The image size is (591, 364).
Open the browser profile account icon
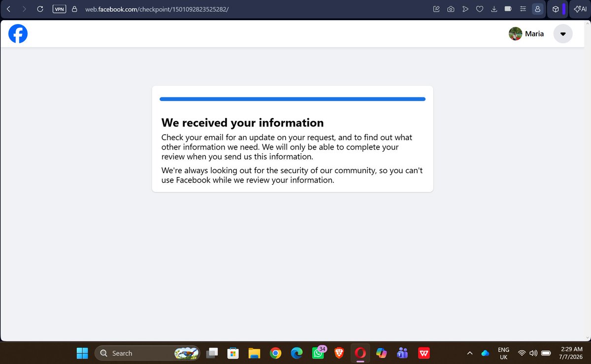point(537,9)
